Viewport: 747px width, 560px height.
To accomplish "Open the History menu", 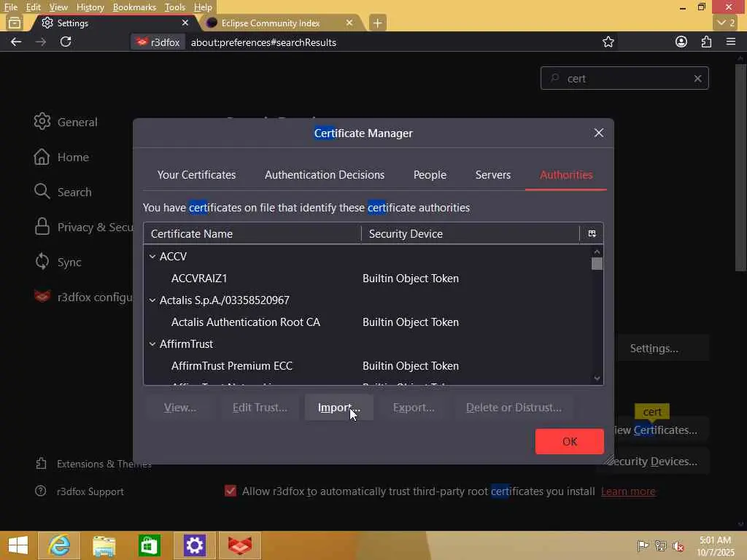I will click(x=90, y=7).
